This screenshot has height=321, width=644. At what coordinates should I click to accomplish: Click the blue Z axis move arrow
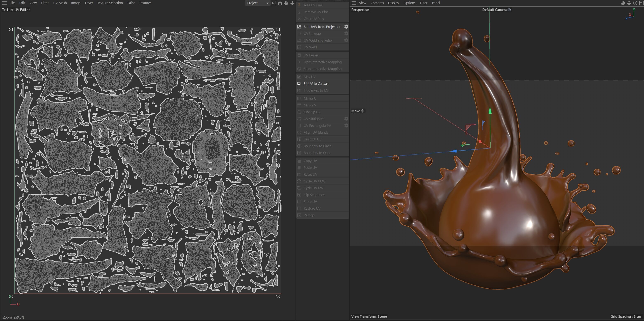(x=454, y=151)
